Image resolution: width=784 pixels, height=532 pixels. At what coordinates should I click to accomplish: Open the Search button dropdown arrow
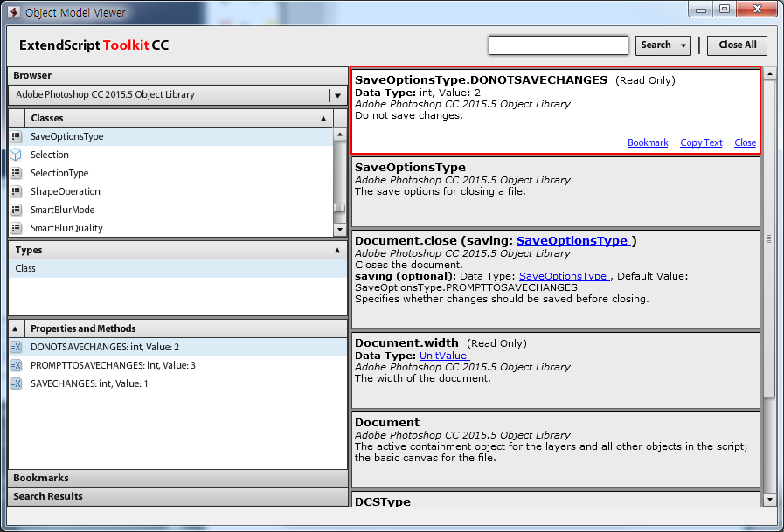683,45
